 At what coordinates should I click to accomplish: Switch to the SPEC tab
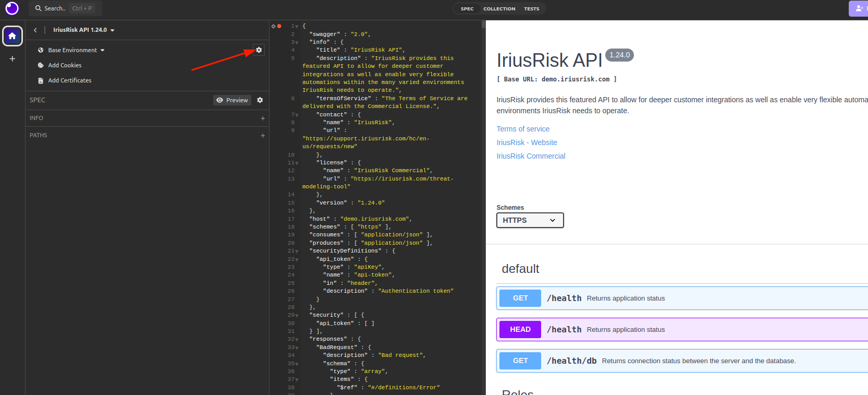467,9
